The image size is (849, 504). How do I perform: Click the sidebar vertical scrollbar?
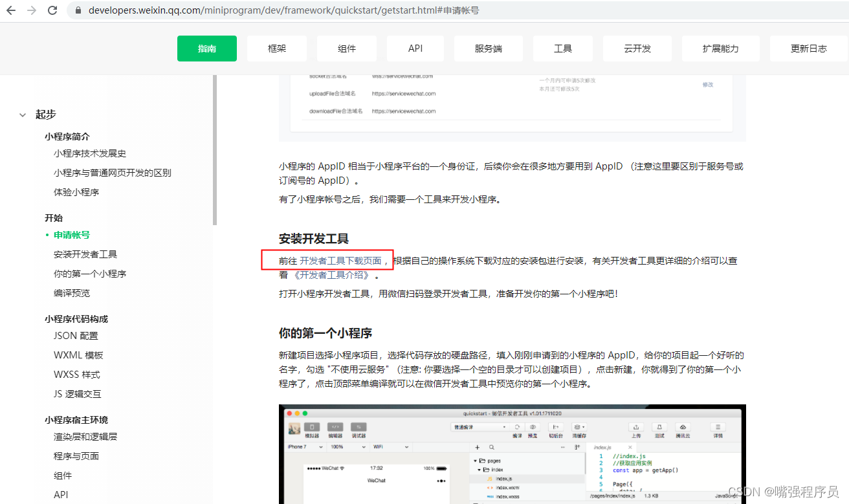coord(215,150)
